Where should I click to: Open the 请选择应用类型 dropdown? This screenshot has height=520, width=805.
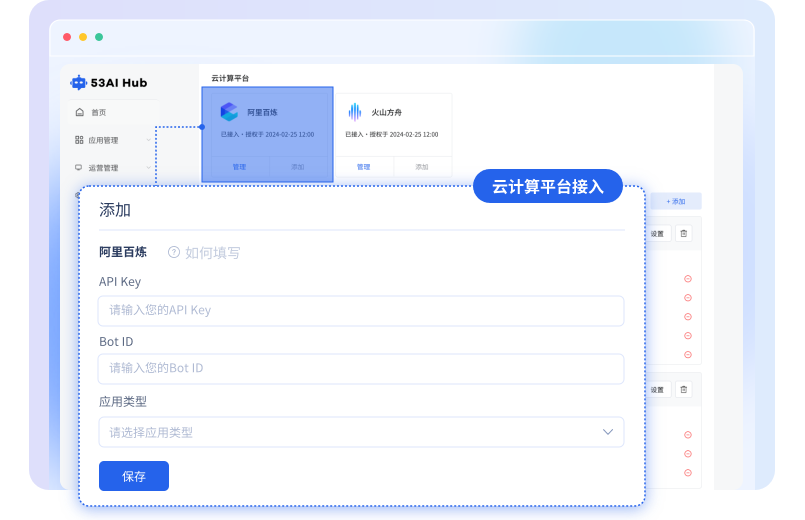361,432
